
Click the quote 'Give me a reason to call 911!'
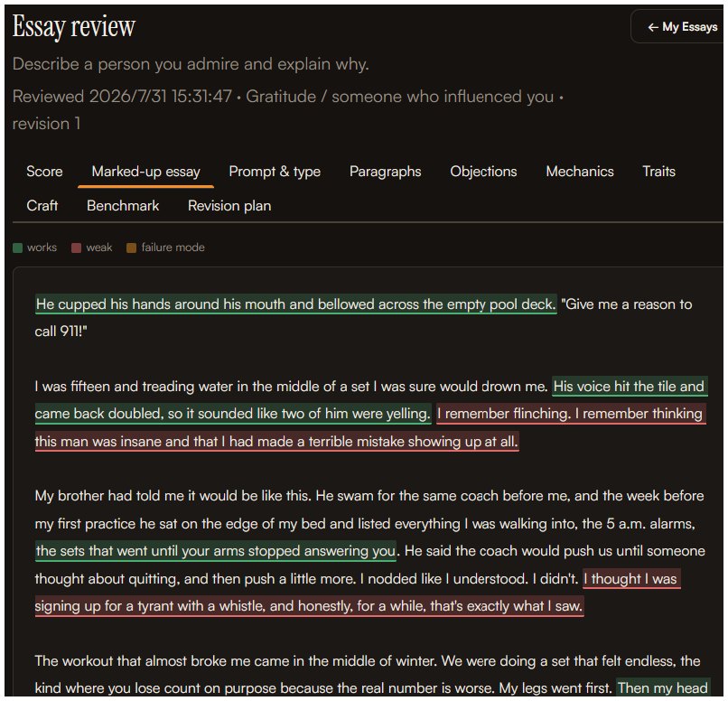(x=363, y=318)
